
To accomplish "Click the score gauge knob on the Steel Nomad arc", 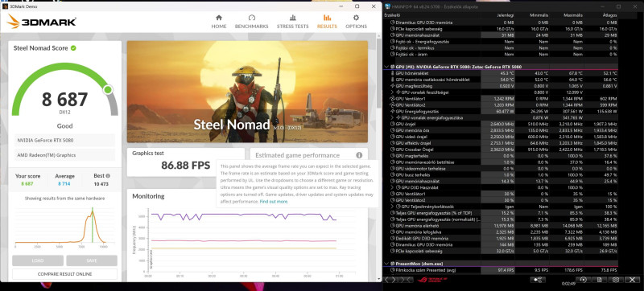I will click(x=108, y=89).
